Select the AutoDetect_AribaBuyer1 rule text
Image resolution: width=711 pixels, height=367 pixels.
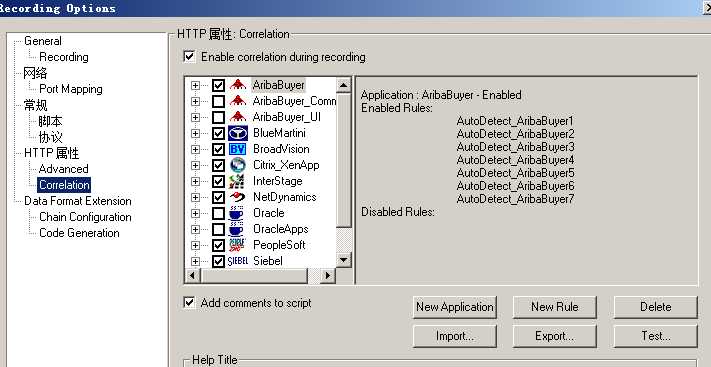[515, 121]
